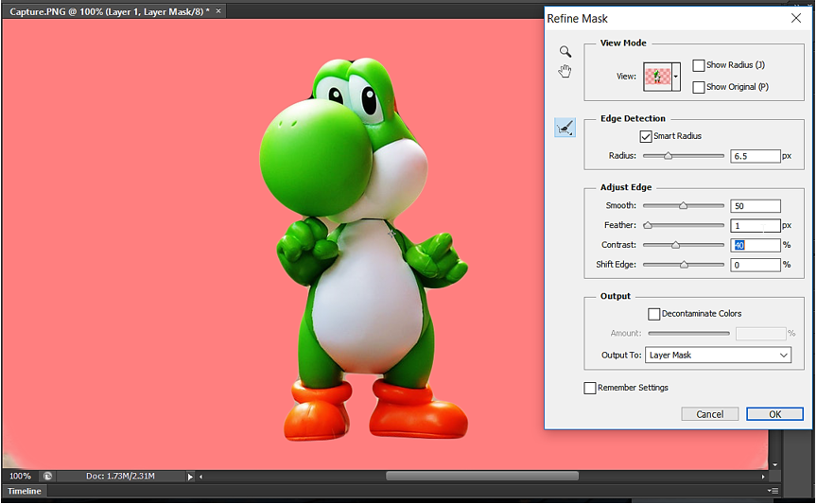Click the Shift Edge value field
This screenshot has height=504, width=817.
(x=755, y=265)
